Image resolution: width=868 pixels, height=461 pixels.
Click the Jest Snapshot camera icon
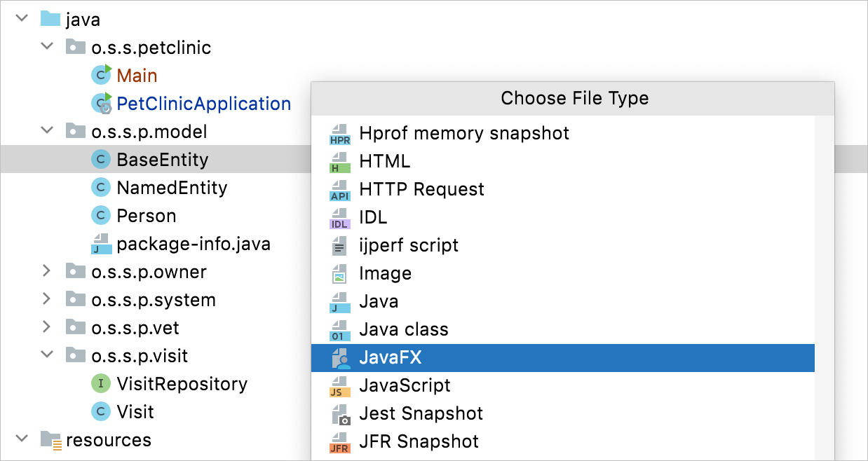point(341,413)
